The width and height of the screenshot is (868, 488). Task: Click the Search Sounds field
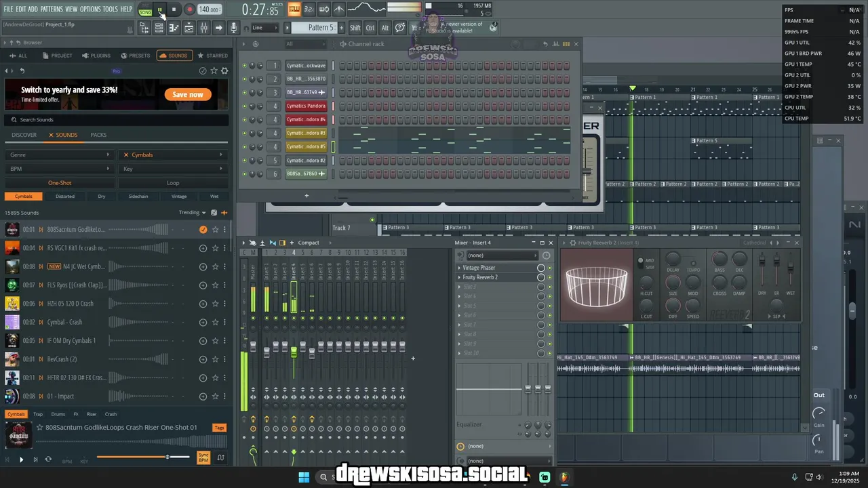(116, 120)
